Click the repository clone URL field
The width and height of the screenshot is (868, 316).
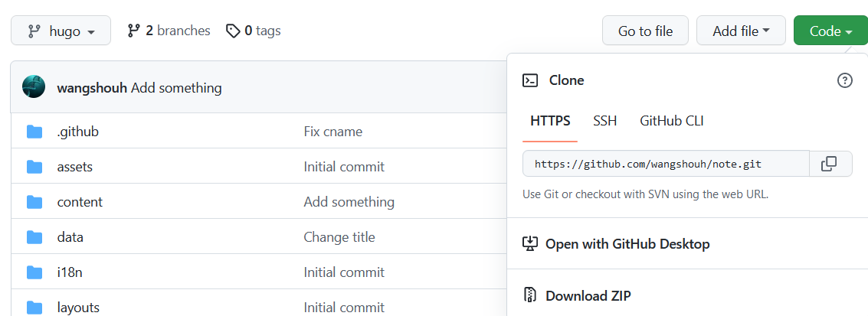coord(666,164)
